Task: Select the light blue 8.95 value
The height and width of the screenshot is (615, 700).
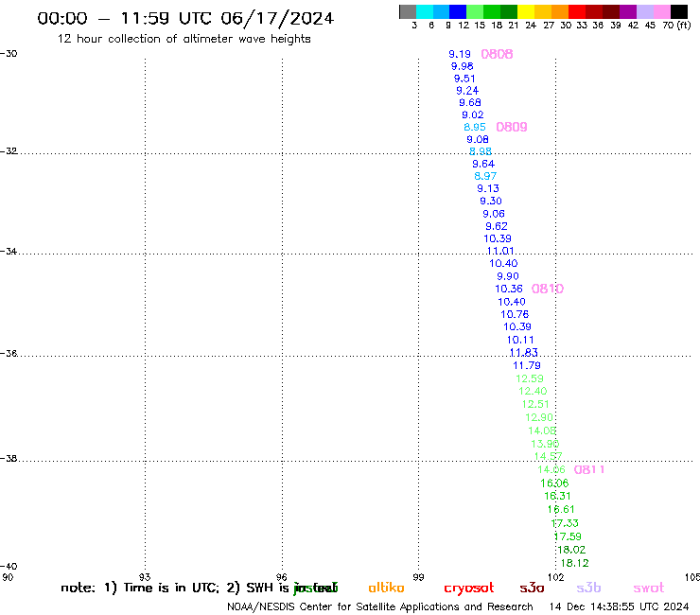Action: [475, 127]
